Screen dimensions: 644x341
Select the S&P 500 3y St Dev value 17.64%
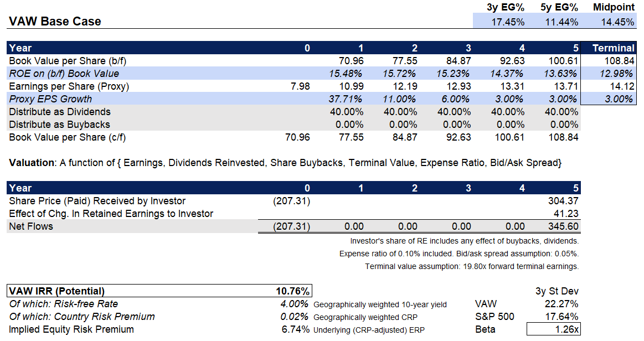[563, 316]
